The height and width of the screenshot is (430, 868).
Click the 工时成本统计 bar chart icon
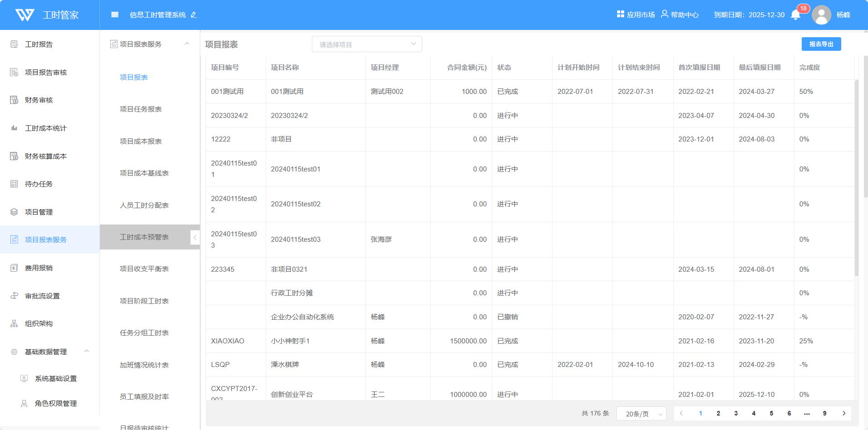(14, 128)
